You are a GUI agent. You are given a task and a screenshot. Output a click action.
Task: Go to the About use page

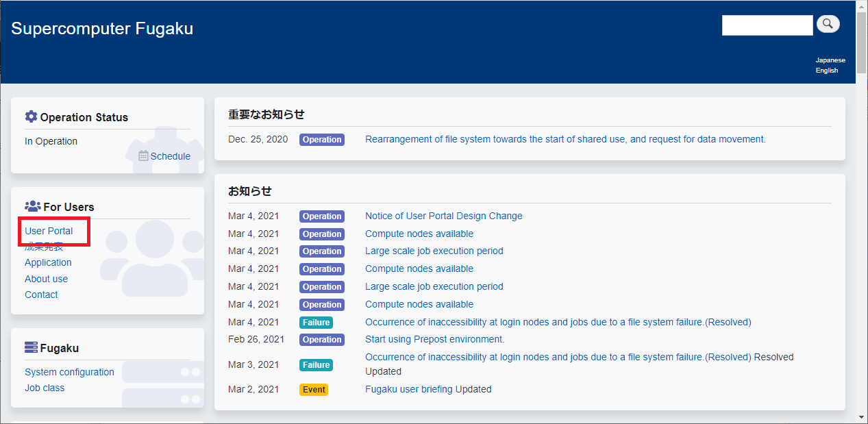tap(46, 279)
